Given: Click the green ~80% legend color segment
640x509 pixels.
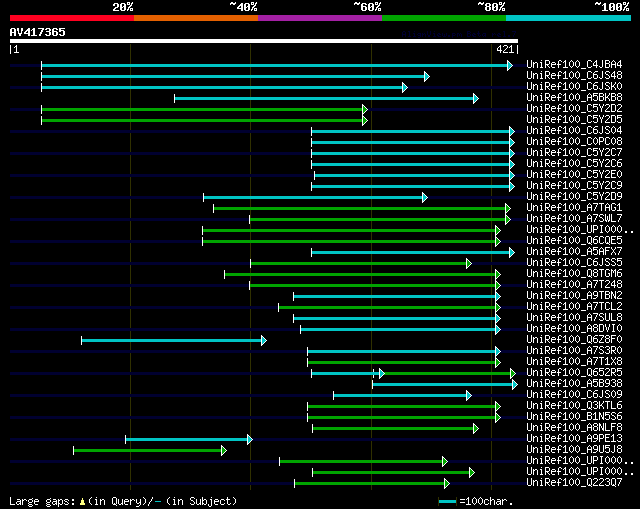Looking at the screenshot, I should point(444,18).
